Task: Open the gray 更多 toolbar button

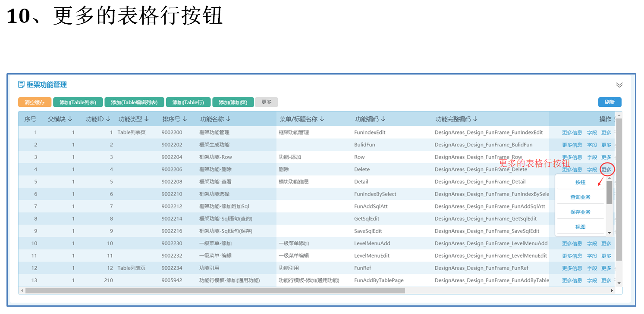Action: tap(267, 102)
